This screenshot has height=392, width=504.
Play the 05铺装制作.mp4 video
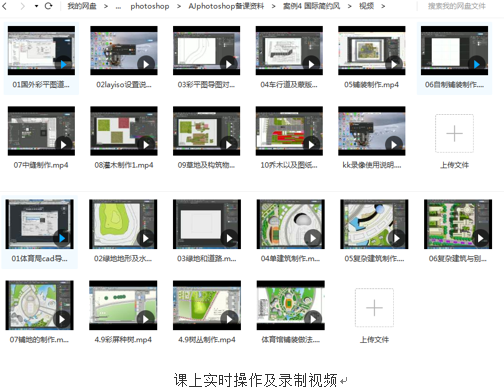[394, 64]
